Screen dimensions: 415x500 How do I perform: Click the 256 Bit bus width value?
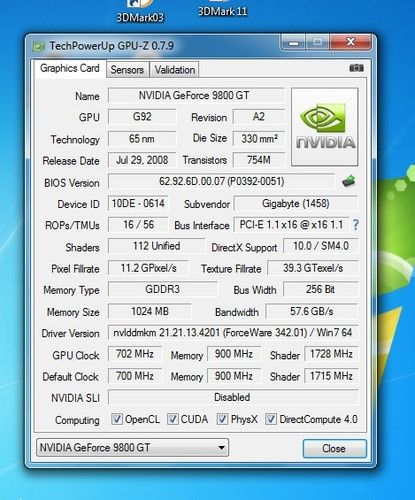[321, 289]
